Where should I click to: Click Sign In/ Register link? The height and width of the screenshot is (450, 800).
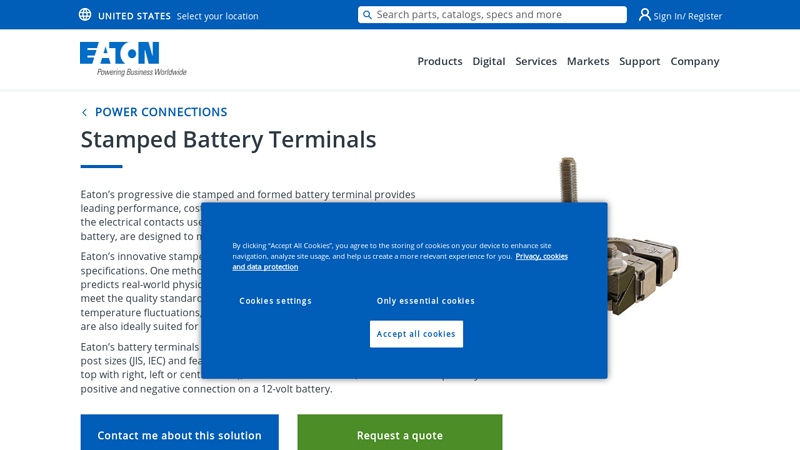(687, 16)
